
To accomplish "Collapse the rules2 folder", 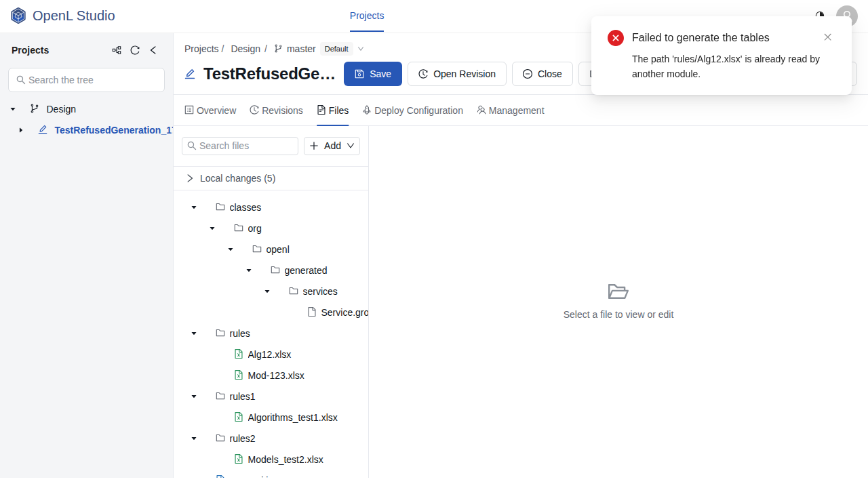I will tap(194, 439).
